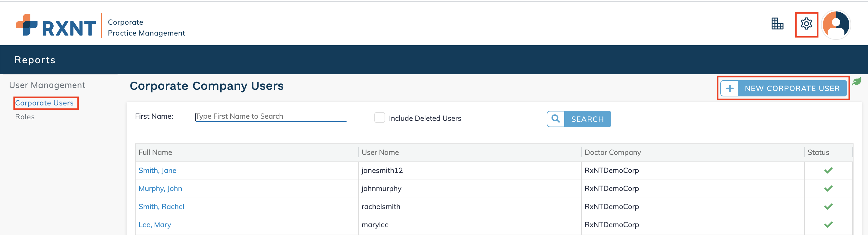
Task: Click RxNTDemoCorp in Smith, Jane row
Action: tap(612, 170)
